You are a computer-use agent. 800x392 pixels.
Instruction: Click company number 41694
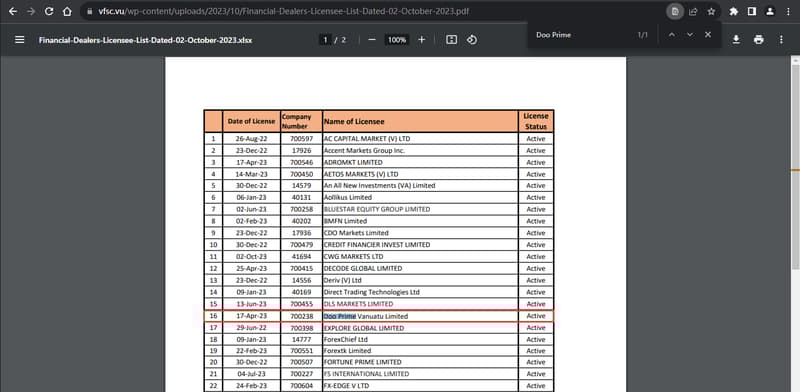(x=301, y=256)
